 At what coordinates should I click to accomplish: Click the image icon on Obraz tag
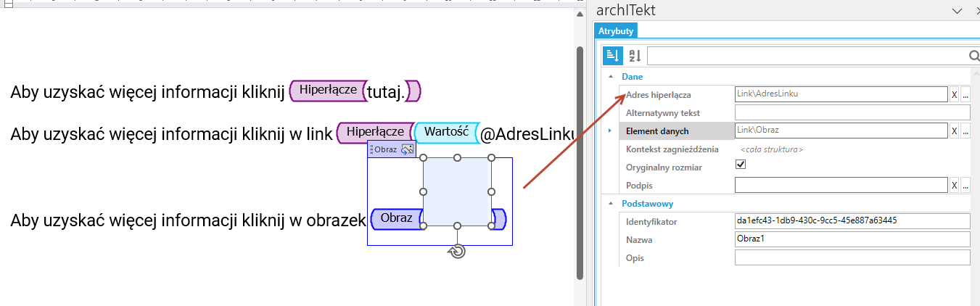[407, 149]
